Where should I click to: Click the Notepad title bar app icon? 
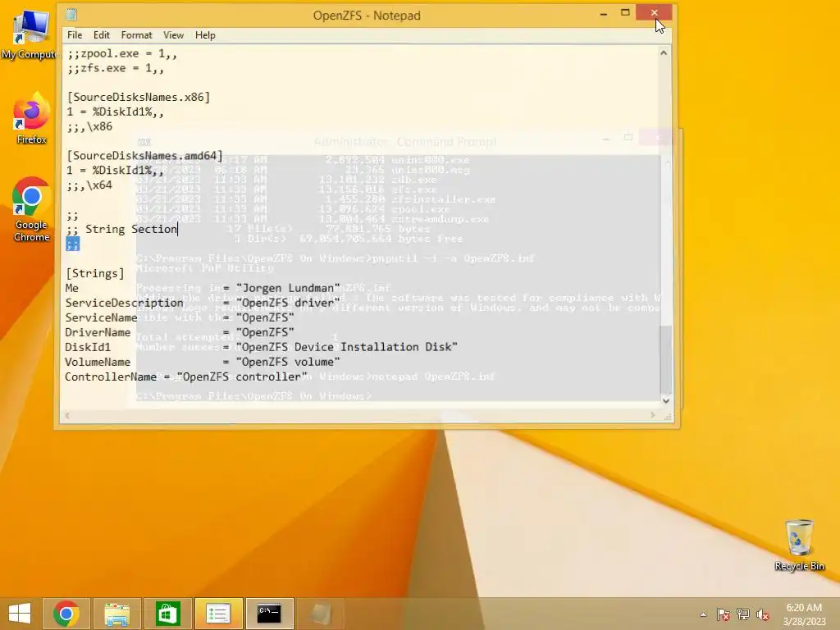pyautogui.click(x=71, y=15)
